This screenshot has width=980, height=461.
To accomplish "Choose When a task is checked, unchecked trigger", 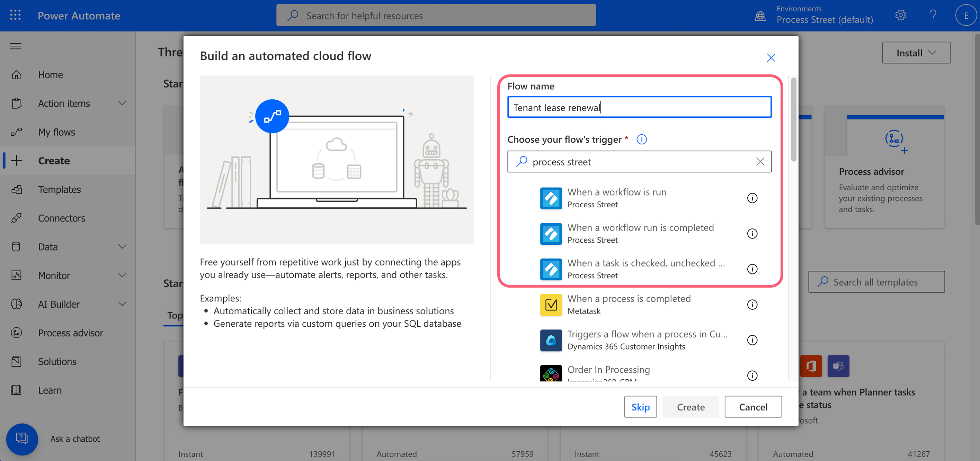I will pos(646,263).
